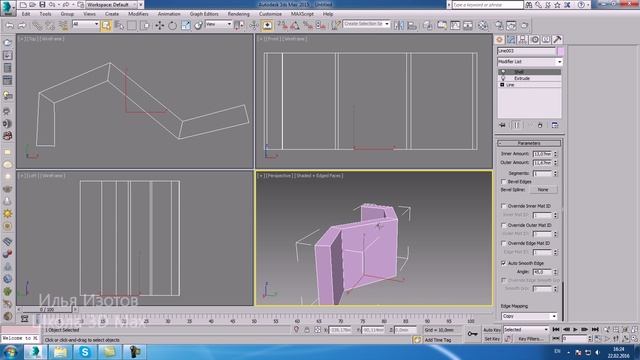Switch to the Utilities hammer panel
Viewport: 640px width, 360px height.
click(557, 40)
